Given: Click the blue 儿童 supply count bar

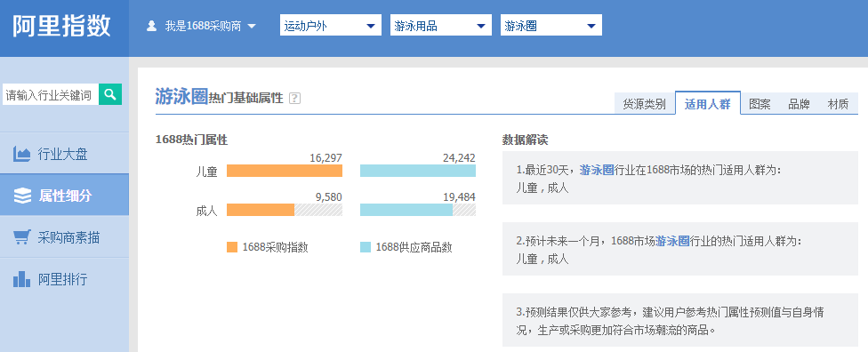Looking at the screenshot, I should tap(418, 171).
